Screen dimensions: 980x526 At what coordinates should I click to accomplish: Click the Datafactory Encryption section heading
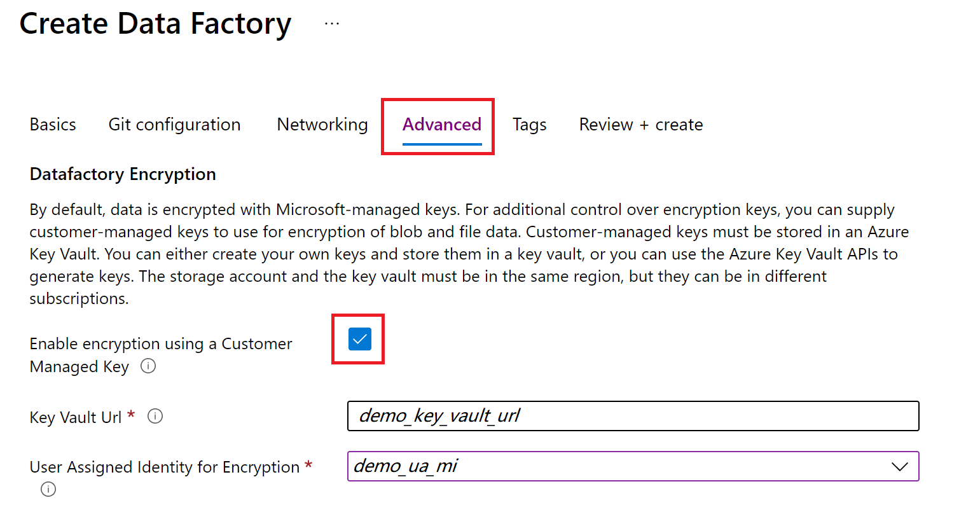(x=123, y=174)
